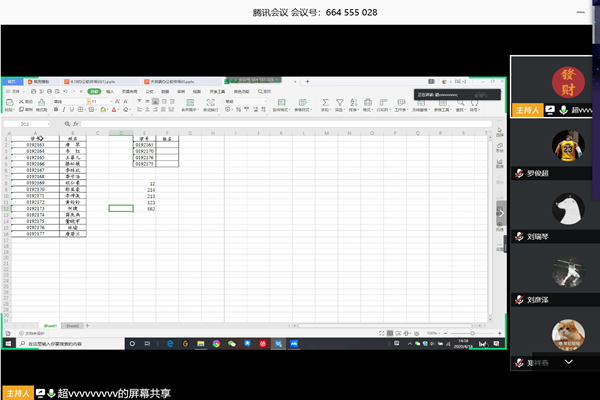Switch to the Sheet2 worksheet tab

pyautogui.click(x=72, y=325)
